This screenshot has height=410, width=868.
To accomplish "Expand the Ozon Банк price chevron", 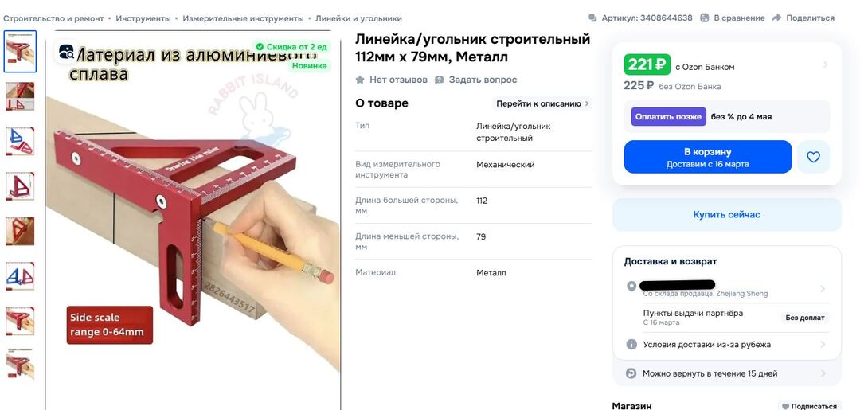I will [825, 64].
